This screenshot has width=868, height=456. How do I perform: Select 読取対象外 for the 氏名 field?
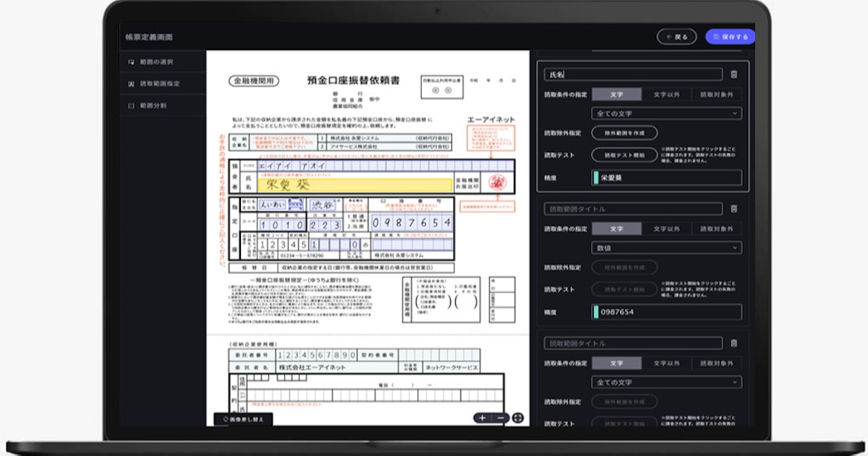716,94
